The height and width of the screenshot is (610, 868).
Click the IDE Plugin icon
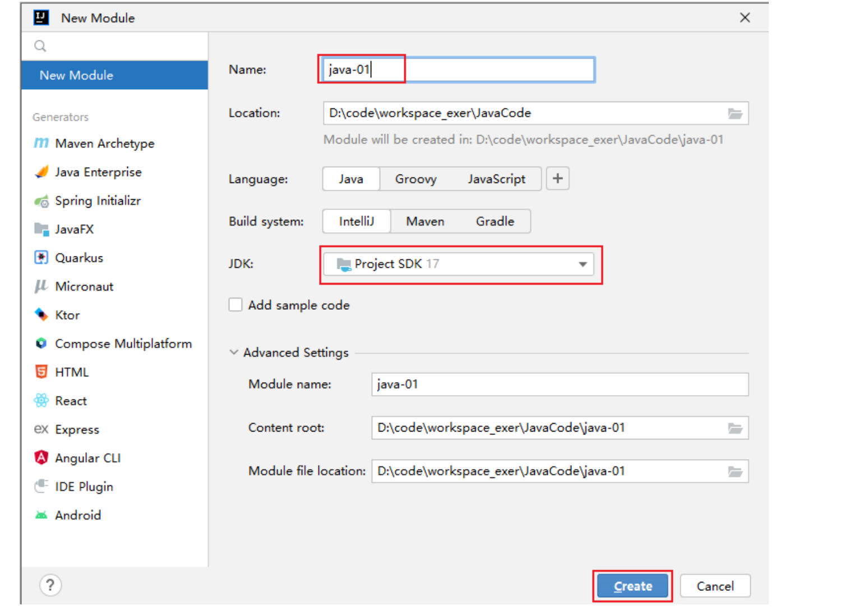tap(41, 486)
